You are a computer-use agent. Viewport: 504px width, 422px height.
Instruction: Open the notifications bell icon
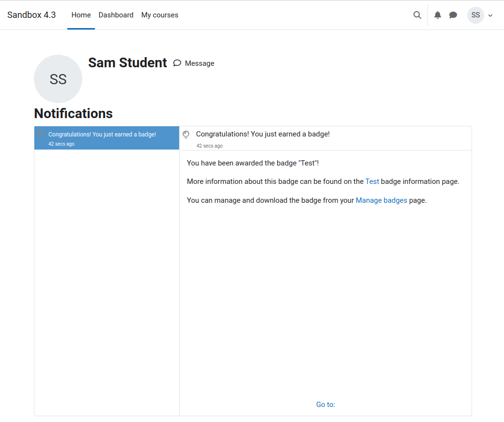438,15
